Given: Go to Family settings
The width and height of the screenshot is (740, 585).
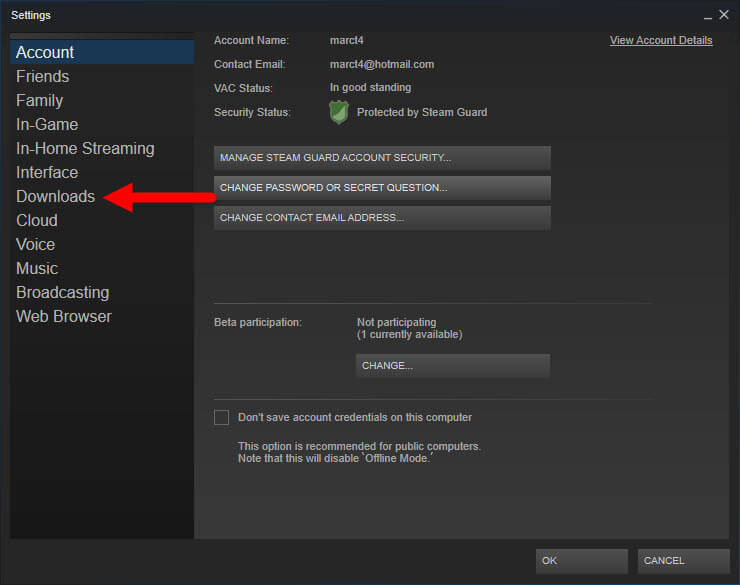Looking at the screenshot, I should click(x=40, y=100).
